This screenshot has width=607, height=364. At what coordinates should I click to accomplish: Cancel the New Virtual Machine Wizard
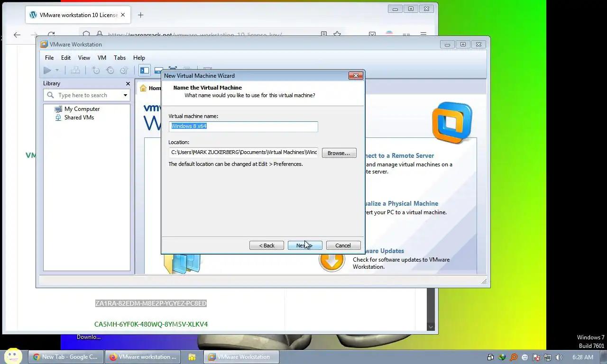(343, 246)
